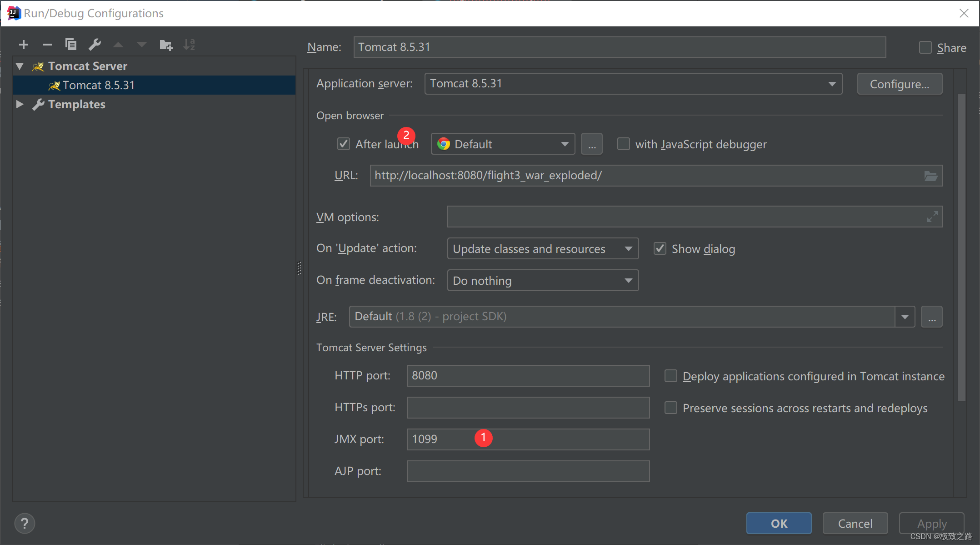The width and height of the screenshot is (980, 545).
Task: Expand the VM options field with the arrows icon
Action: (x=932, y=217)
